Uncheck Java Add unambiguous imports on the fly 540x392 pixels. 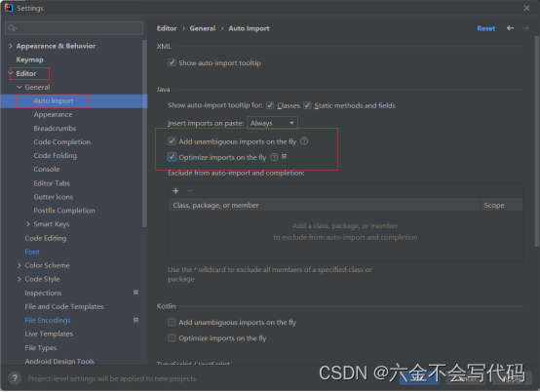click(172, 141)
